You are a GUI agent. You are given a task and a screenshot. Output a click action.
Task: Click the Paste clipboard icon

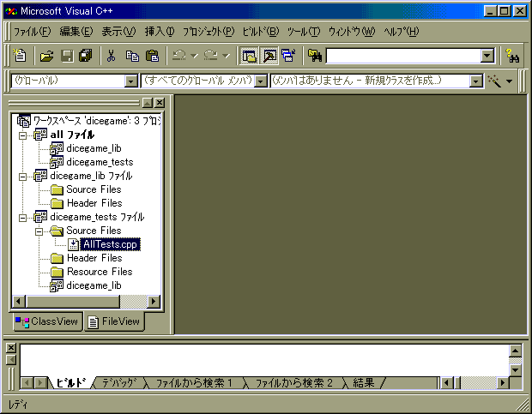coord(152,56)
